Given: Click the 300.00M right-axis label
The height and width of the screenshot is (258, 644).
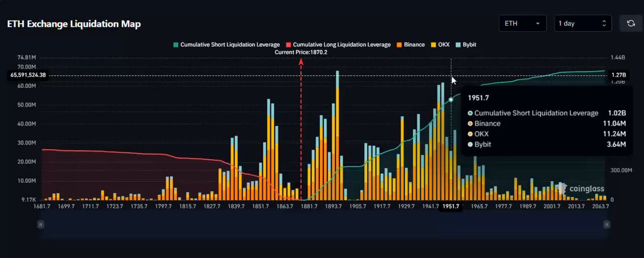Looking at the screenshot, I should (621, 171).
